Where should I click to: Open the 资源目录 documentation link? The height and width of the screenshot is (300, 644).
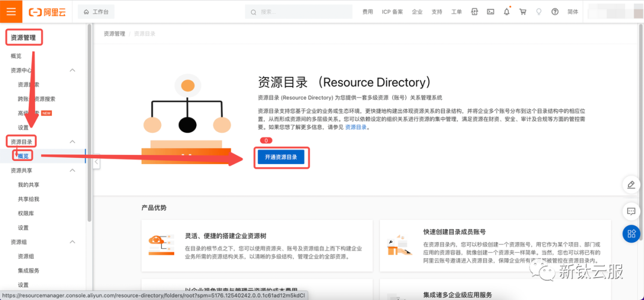click(x=355, y=128)
